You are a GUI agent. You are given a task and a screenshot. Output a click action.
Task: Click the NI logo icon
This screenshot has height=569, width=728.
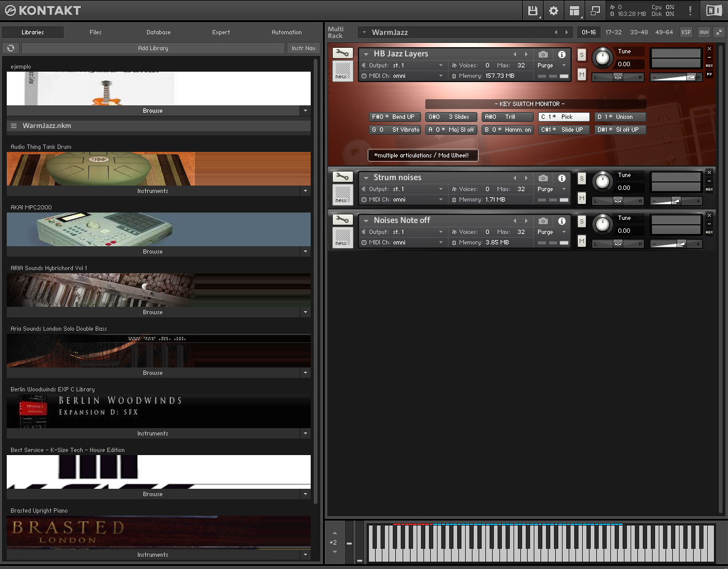(x=714, y=10)
